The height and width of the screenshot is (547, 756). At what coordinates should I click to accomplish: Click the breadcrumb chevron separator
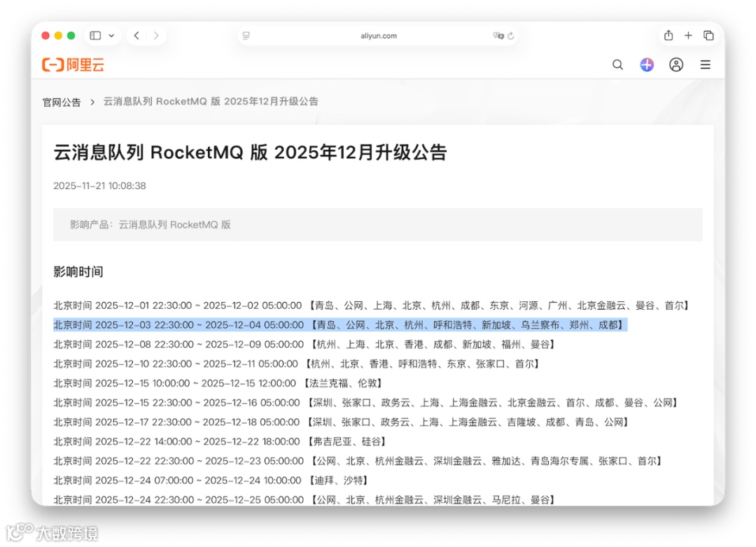coord(92,102)
